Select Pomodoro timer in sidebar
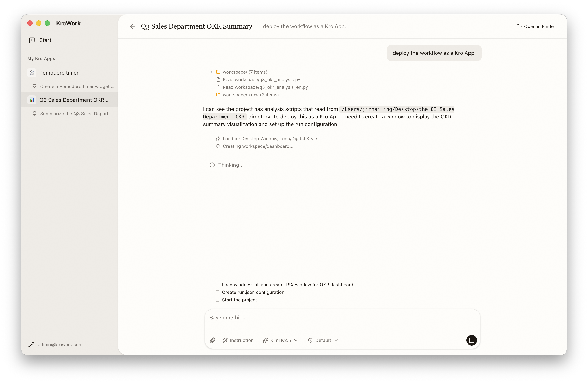Image resolution: width=588 pixels, height=383 pixels. (x=70, y=73)
